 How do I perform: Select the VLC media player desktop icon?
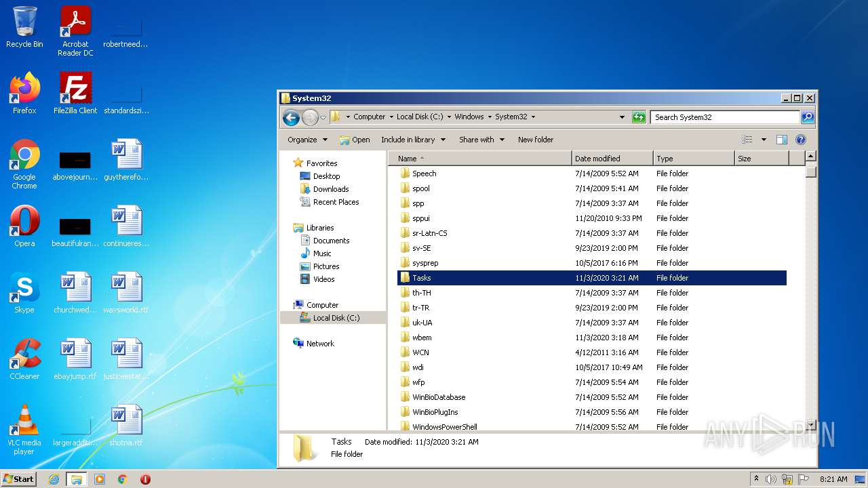click(x=24, y=430)
